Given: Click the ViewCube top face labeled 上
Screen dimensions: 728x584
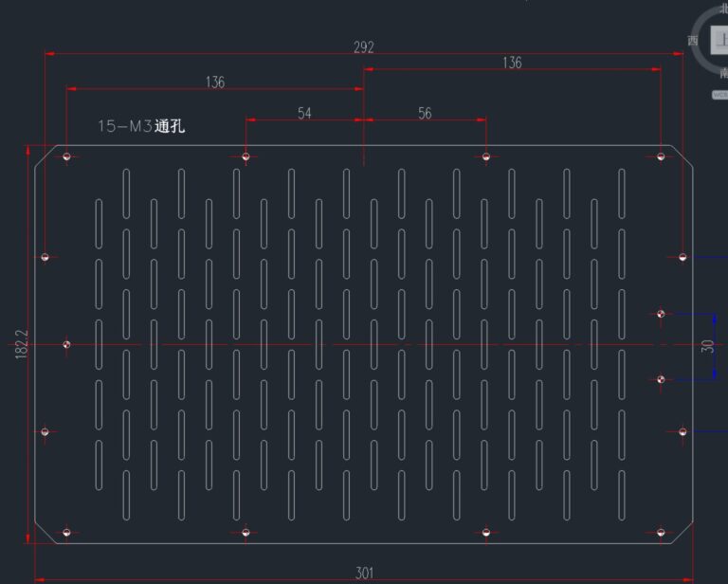Looking at the screenshot, I should [x=720, y=40].
